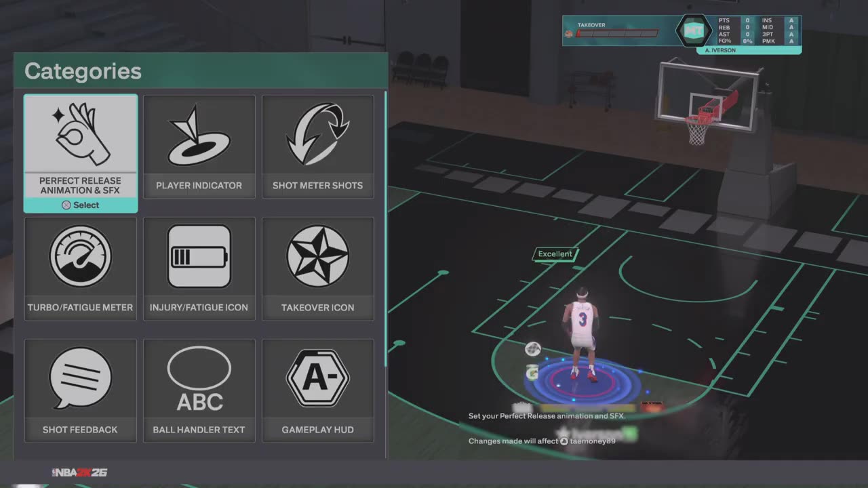Click the 'Set your Perfect Release animation' hint
Viewport: 868px width, 488px height.
[x=547, y=416]
